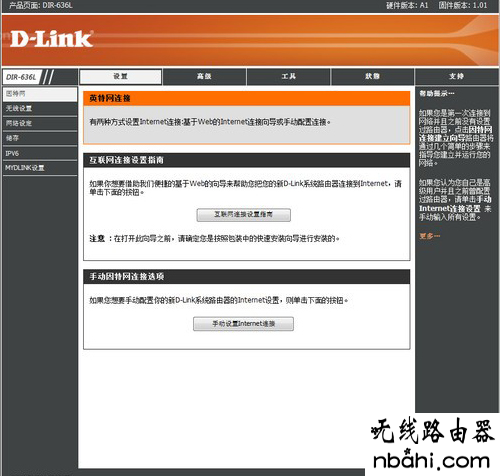The height and width of the screenshot is (476, 500).
Task: Click the 互联网连接设置指南 section header
Action: point(247,160)
